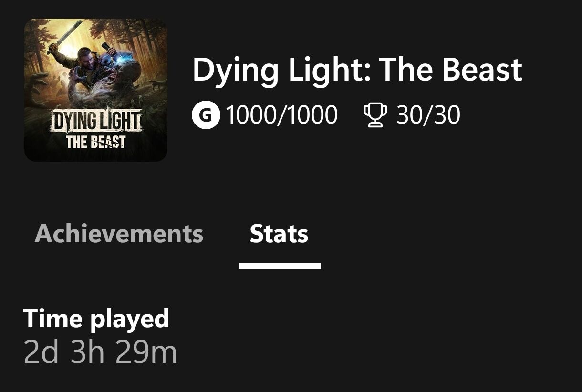The height and width of the screenshot is (392, 582).
Task: Open the Dying Light: The Beast title link
Action: (357, 70)
